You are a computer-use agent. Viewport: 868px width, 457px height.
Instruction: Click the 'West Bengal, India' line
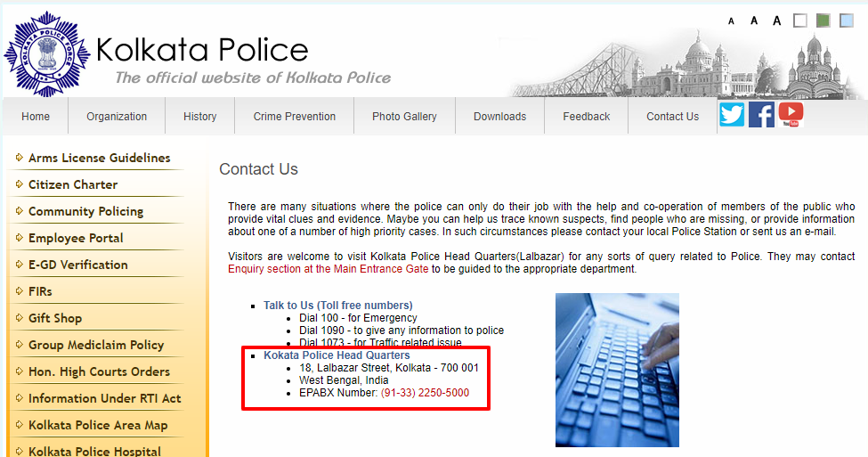(344, 380)
